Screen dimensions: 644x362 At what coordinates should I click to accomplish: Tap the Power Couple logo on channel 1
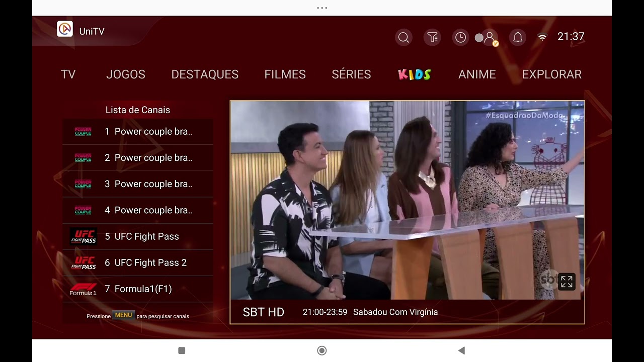[x=83, y=132]
